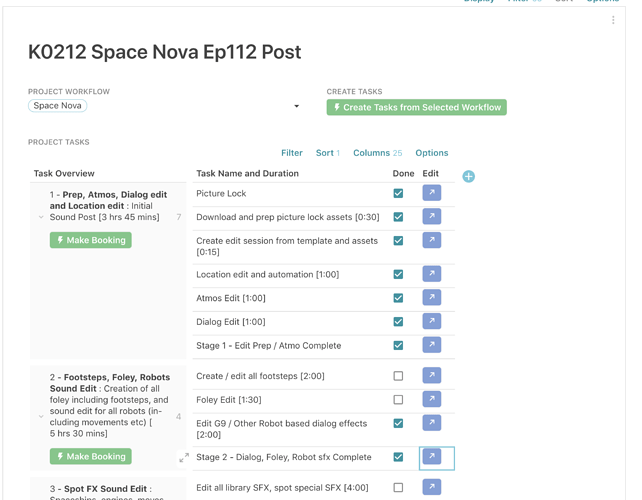The width and height of the screenshot is (642, 500).
Task: Open edit arrow for Download and prep picture lock assets
Action: [x=432, y=217]
